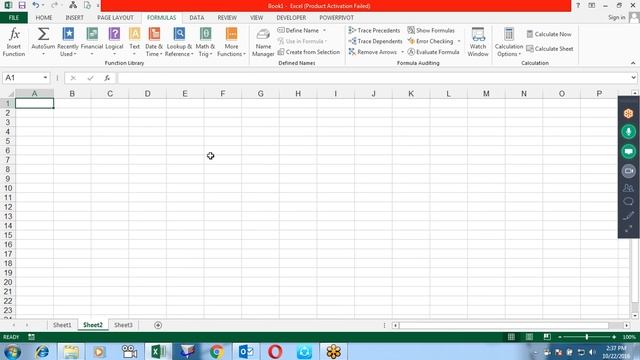Switch to Page Layout view in status bar

[x=529, y=337]
